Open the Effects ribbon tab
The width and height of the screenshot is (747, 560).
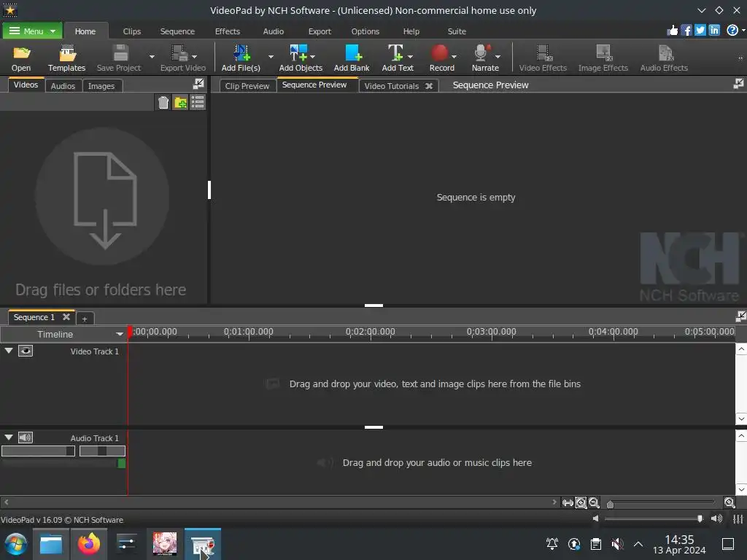(x=228, y=31)
